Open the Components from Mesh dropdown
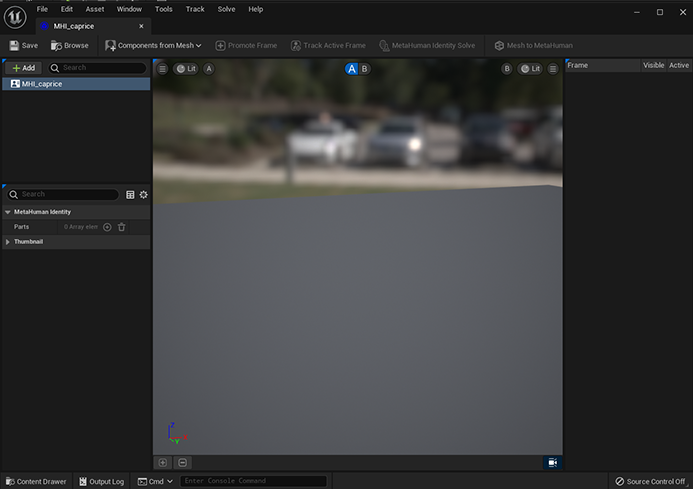The height and width of the screenshot is (489, 693). (153, 45)
